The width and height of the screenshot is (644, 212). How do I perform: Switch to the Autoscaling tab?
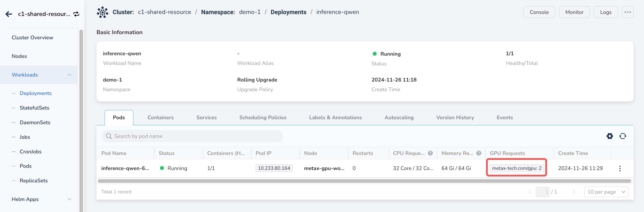(399, 118)
